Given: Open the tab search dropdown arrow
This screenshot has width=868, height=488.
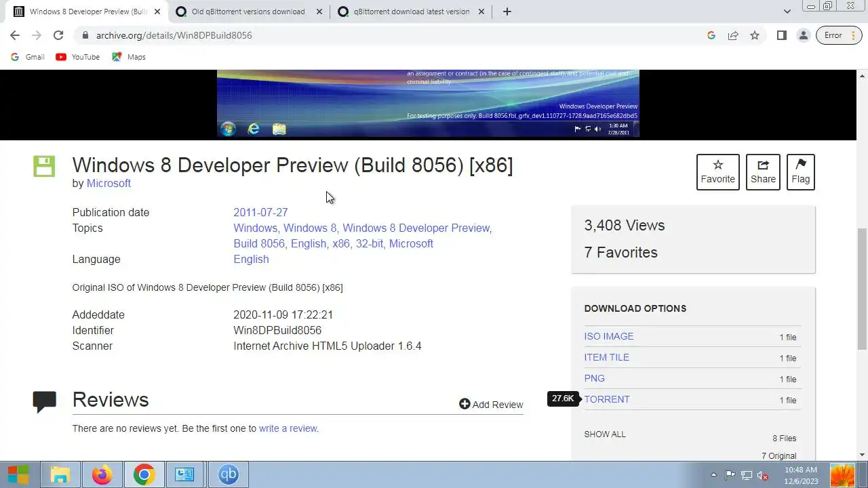Looking at the screenshot, I should point(787,12).
